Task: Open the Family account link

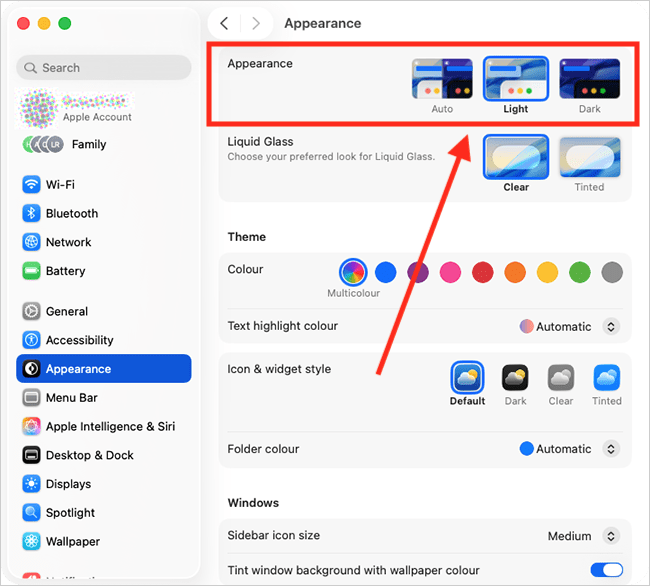Action: 88,144
